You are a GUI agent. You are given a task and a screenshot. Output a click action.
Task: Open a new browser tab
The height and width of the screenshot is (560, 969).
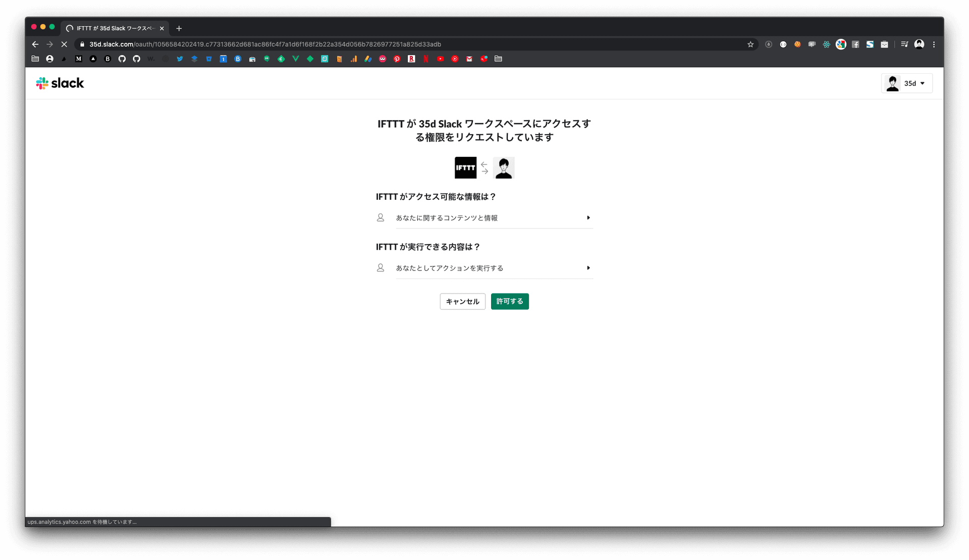tap(179, 28)
